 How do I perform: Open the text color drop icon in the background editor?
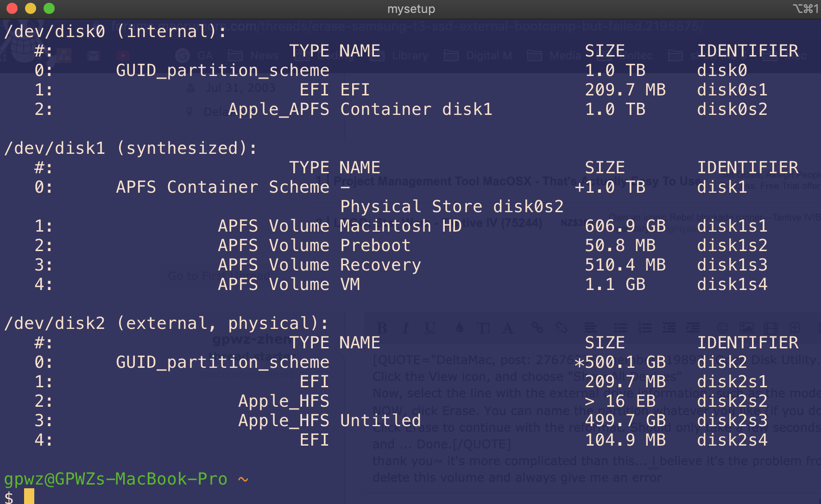(459, 328)
